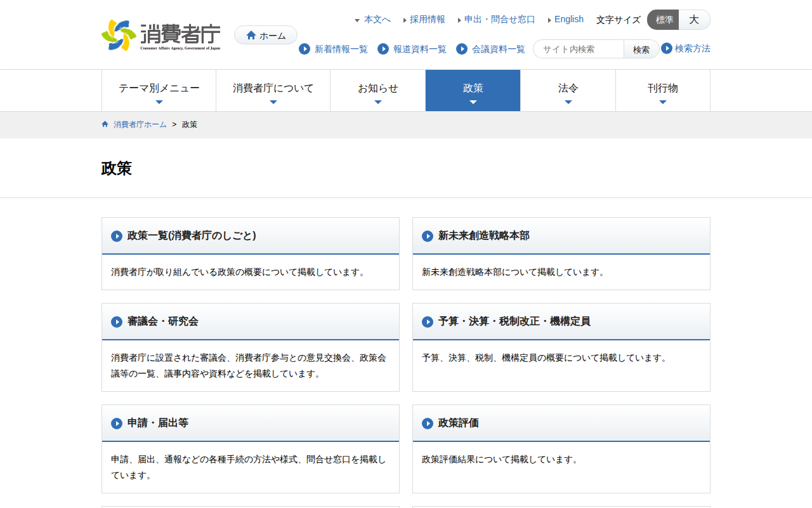
Task: Expand the テーマ別メニュー dropdown
Action: click(x=159, y=90)
